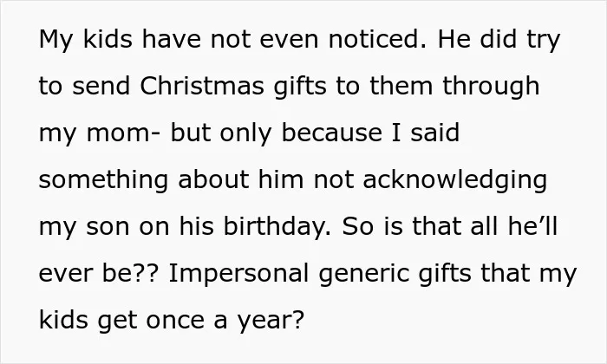
Task: Click the word 'about' in the text
Action: pyautogui.click(x=213, y=179)
